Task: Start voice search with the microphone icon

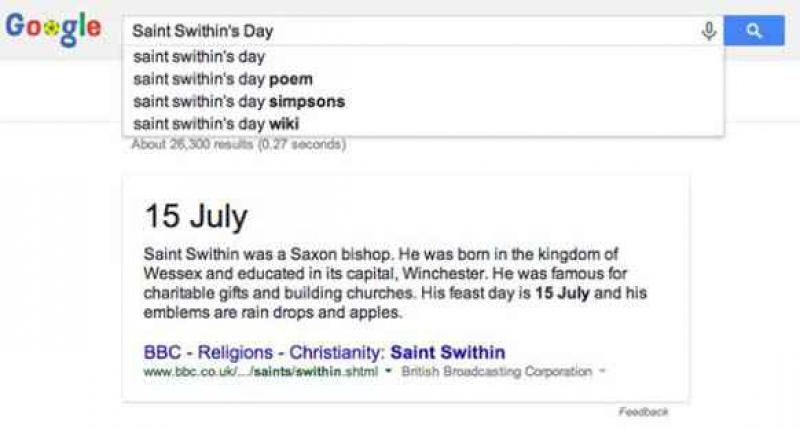Action: pyautogui.click(x=709, y=31)
